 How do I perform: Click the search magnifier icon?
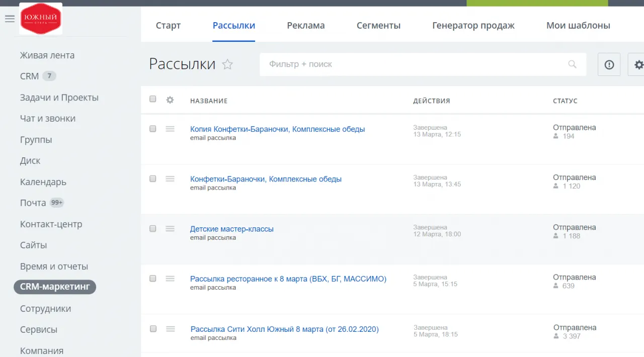(x=572, y=64)
